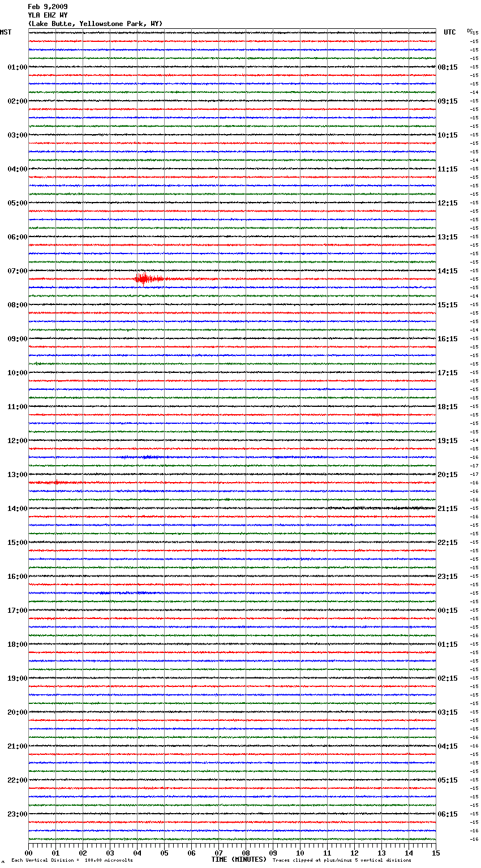Screen dimensions: 481x868
Task: Click the 16:00 MST time label
Action: [x=18, y=577]
